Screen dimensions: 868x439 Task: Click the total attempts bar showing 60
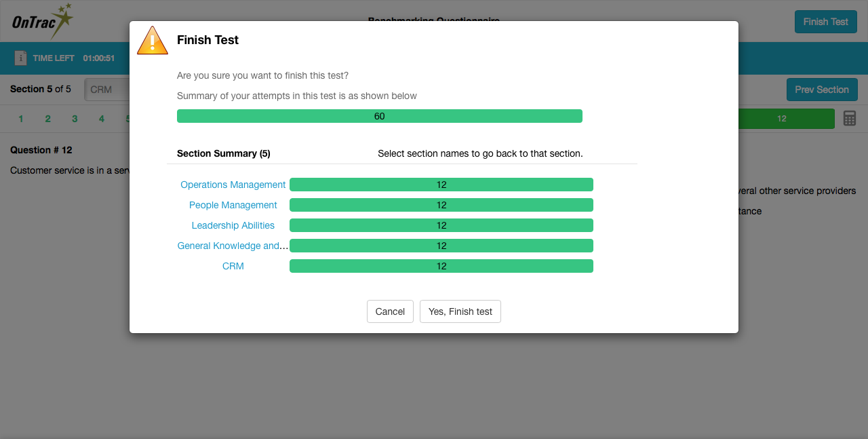pos(379,116)
